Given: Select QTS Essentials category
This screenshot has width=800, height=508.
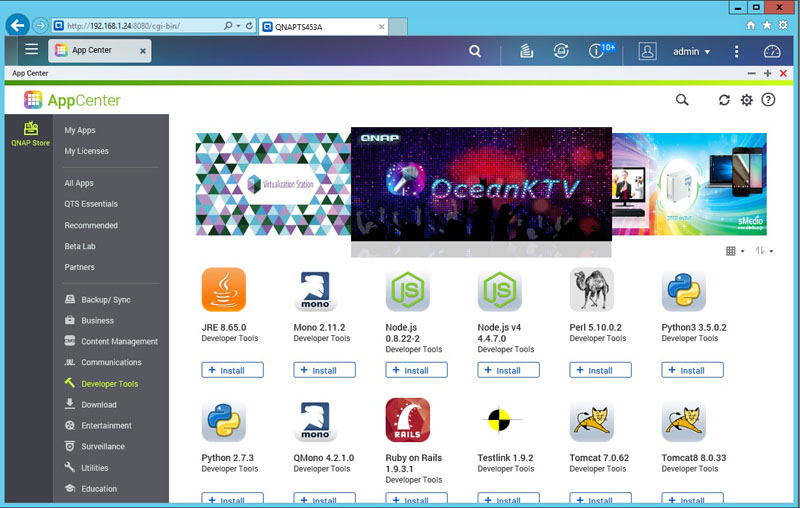Looking at the screenshot, I should [91, 204].
